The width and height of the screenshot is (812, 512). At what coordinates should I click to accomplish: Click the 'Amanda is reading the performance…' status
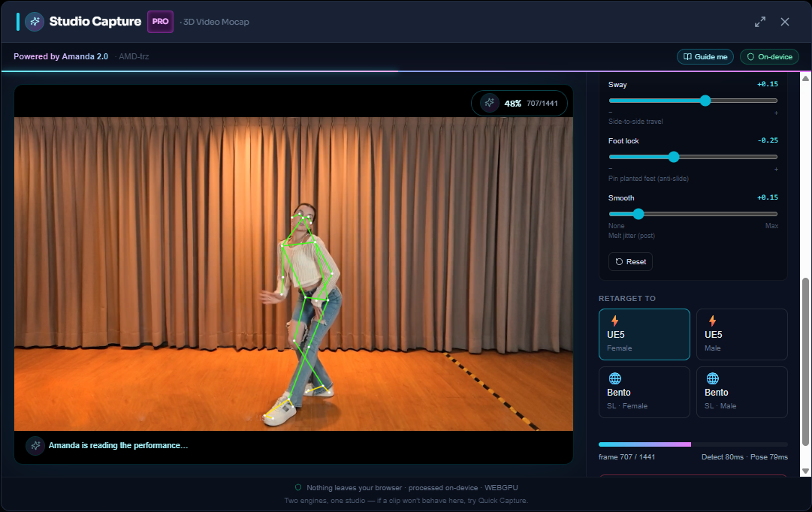[x=118, y=445]
